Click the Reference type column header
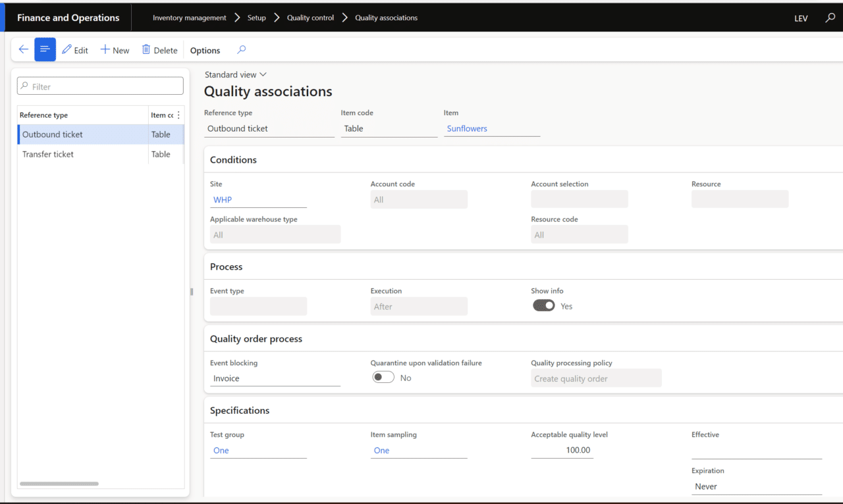Viewport: 843px width, 504px height. [x=43, y=115]
